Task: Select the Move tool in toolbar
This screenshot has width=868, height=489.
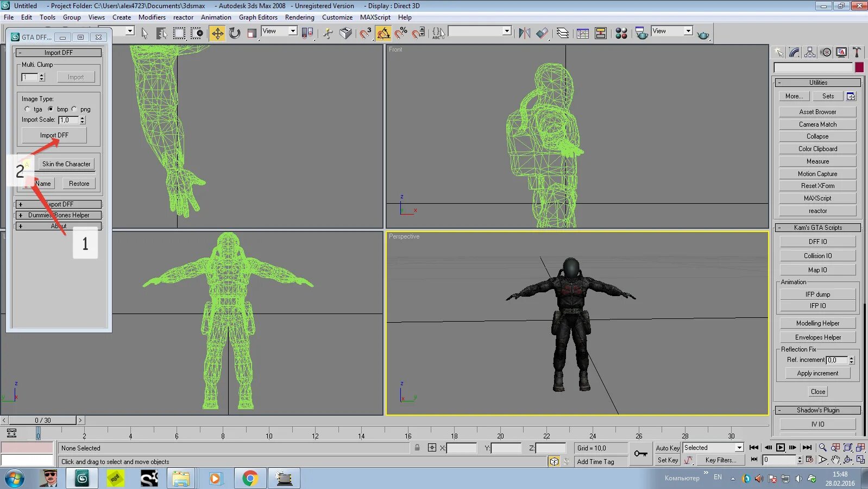Action: click(x=217, y=34)
